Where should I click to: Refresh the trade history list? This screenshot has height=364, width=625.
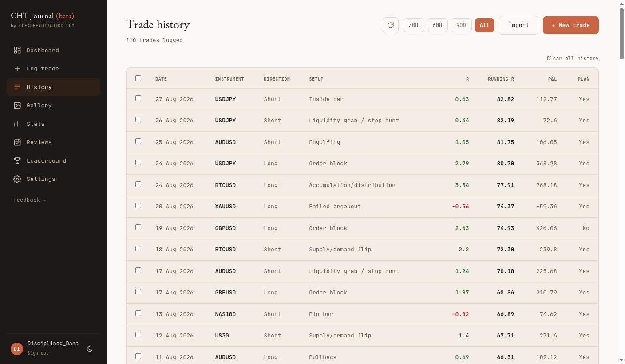[x=391, y=25]
